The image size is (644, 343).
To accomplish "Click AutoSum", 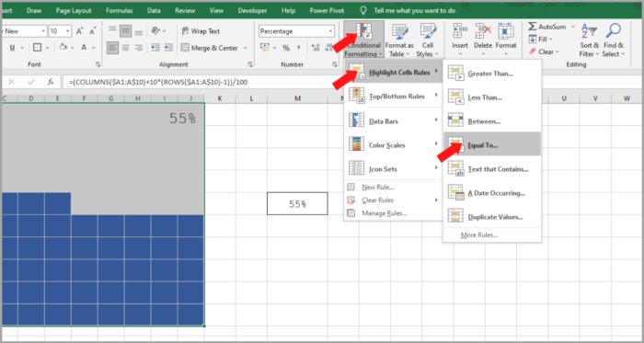I will (546, 27).
